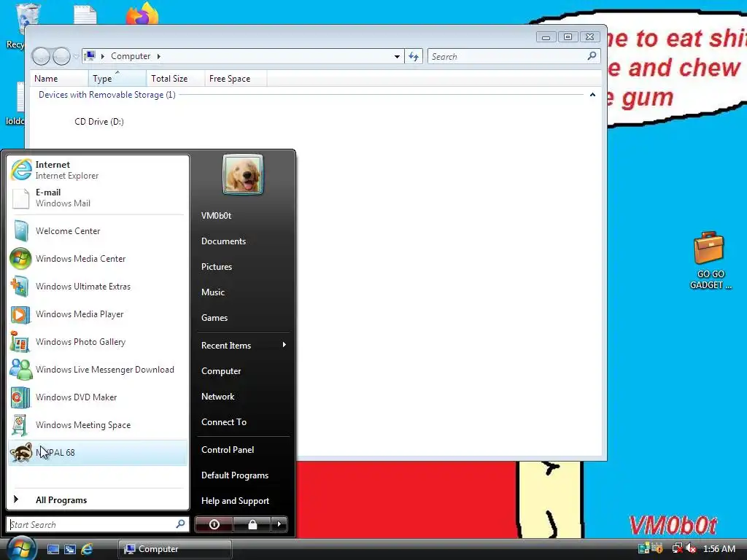Click the security alert tray icon
This screenshot has height=560, width=747.
[x=658, y=548]
